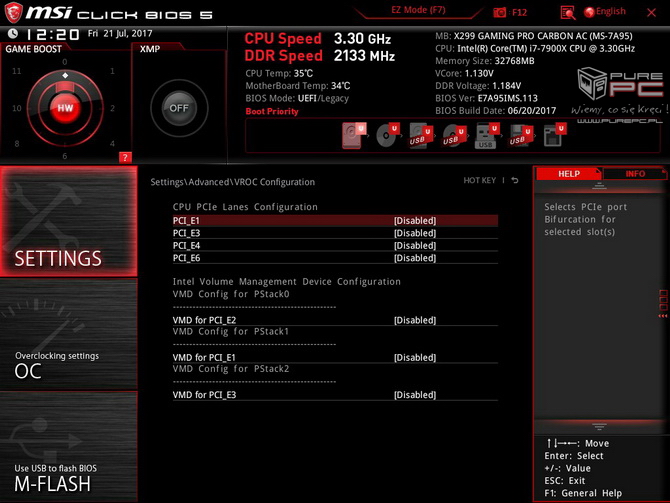
Task: Change VMD for PCI_E2 value
Action: (335, 320)
